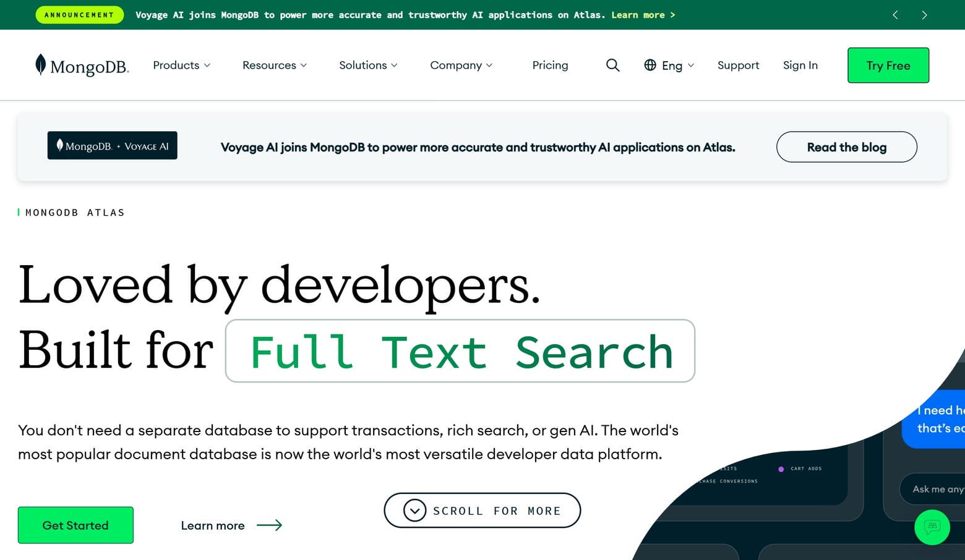965x560 pixels.
Task: Click the Voyage AI joins MongoDB banner text
Action: click(478, 147)
